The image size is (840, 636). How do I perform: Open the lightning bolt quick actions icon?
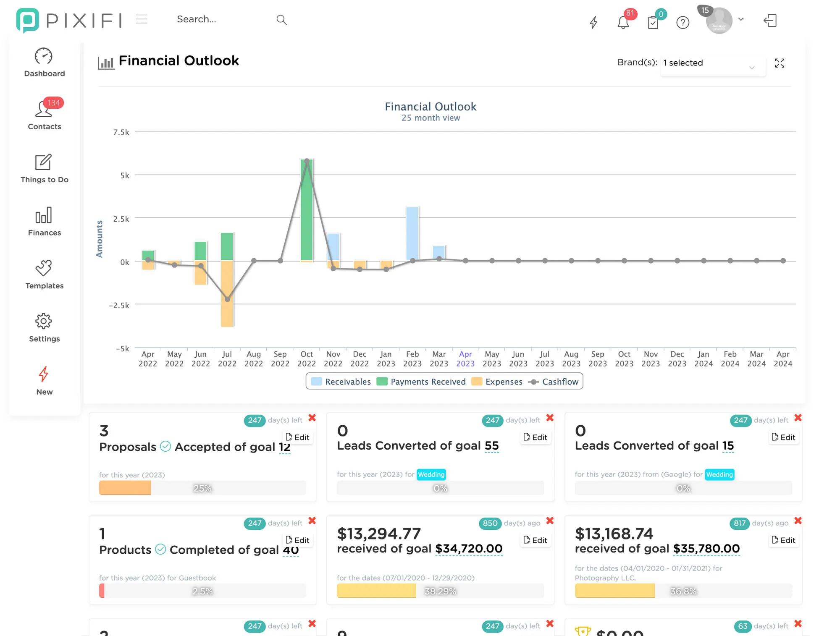[x=593, y=22]
